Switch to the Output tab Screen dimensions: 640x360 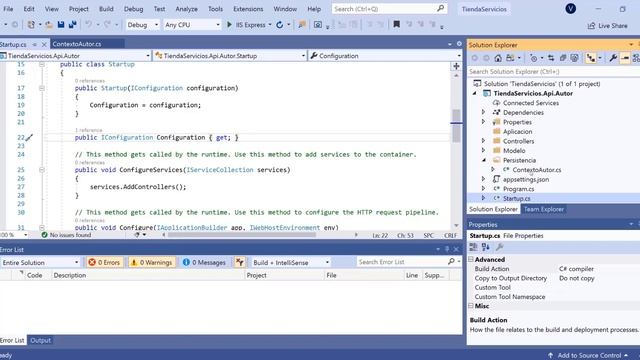click(40, 340)
